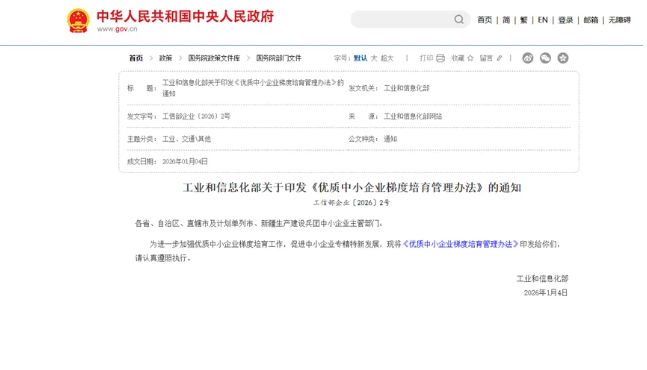The height and width of the screenshot is (370, 647).
Task: Click the national emblem logo
Action: [x=78, y=20]
